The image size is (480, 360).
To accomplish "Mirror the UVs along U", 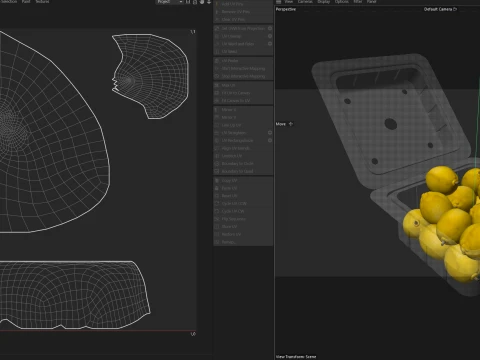I will coord(243,110).
